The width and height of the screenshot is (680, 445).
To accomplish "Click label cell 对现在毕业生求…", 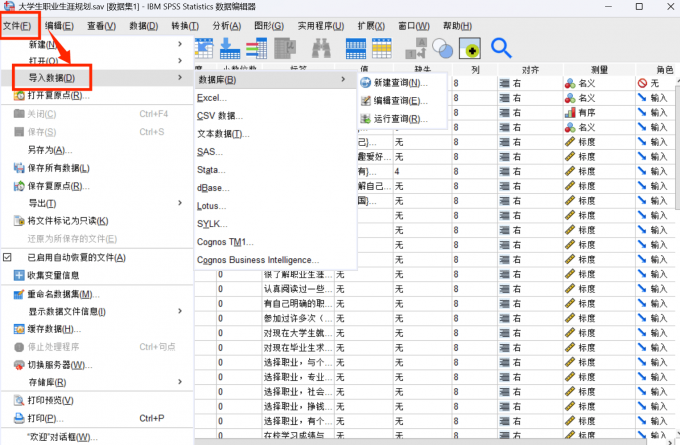I will pyautogui.click(x=299, y=348).
